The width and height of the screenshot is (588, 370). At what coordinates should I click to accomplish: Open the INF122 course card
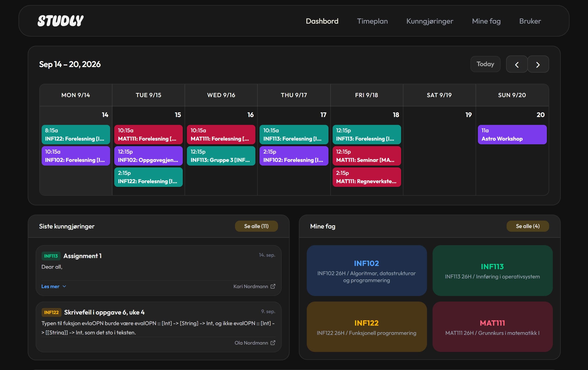click(367, 327)
